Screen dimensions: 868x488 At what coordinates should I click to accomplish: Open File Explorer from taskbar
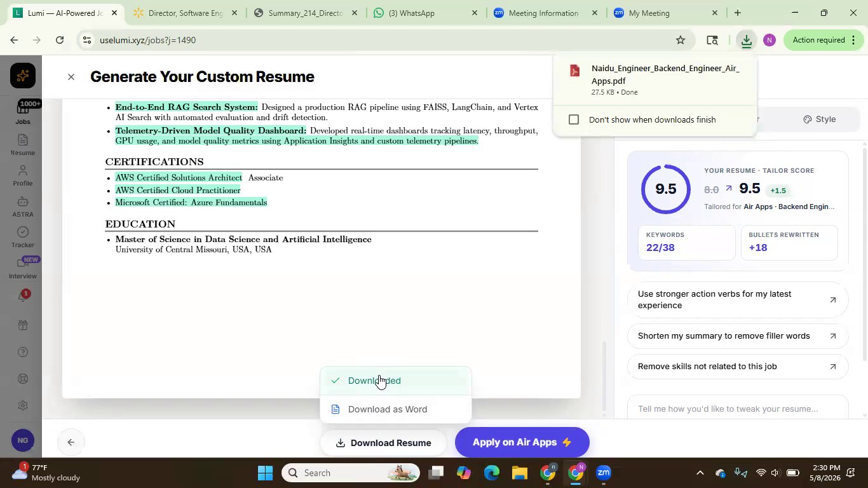tap(520, 473)
